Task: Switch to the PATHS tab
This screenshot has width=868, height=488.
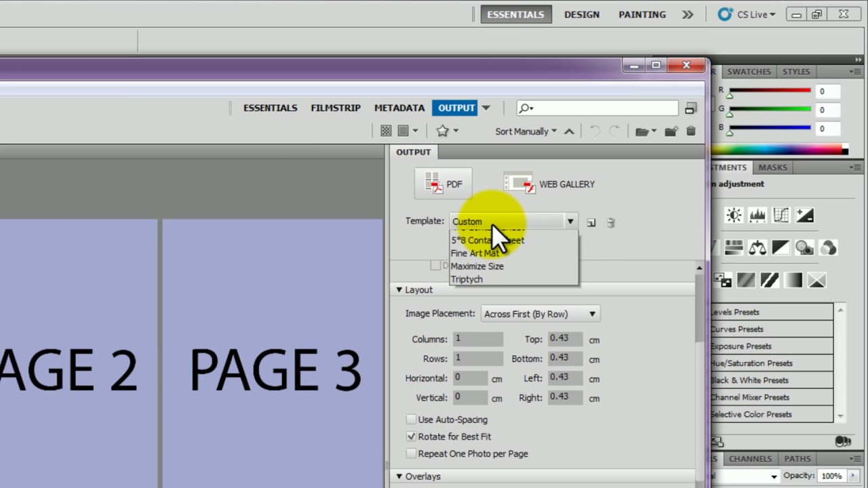Action: tap(797, 459)
